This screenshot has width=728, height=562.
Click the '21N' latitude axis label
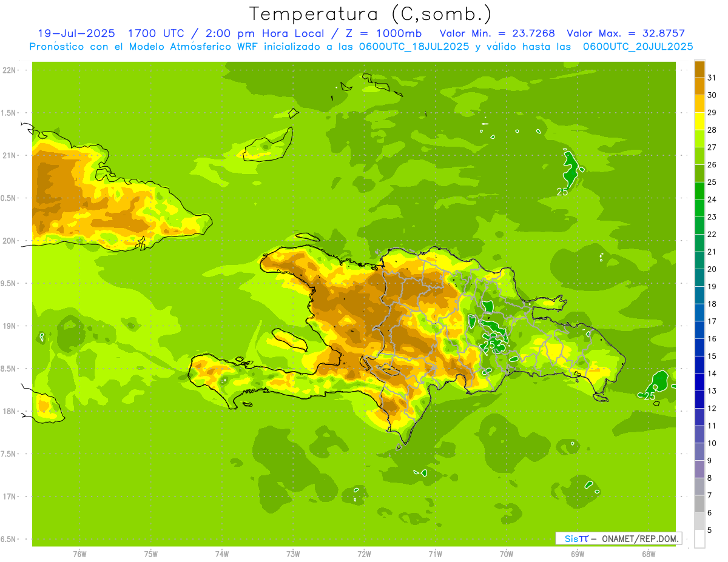10,156
